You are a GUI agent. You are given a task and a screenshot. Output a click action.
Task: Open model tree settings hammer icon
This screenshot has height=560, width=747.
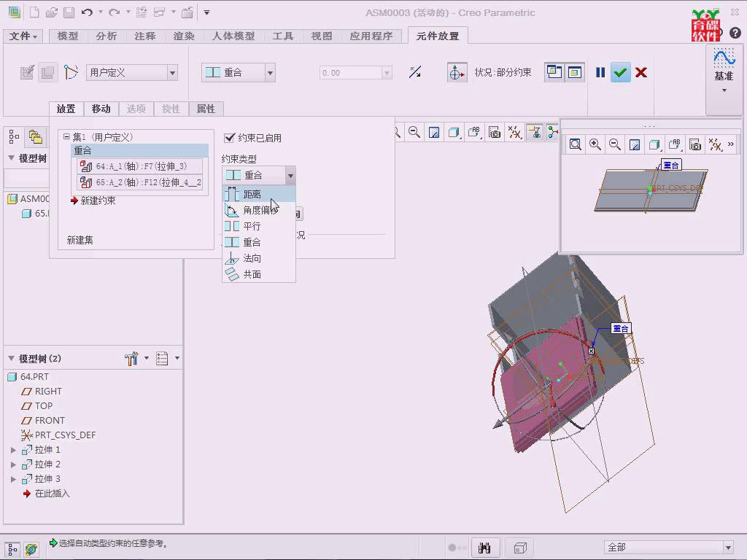pos(131,358)
